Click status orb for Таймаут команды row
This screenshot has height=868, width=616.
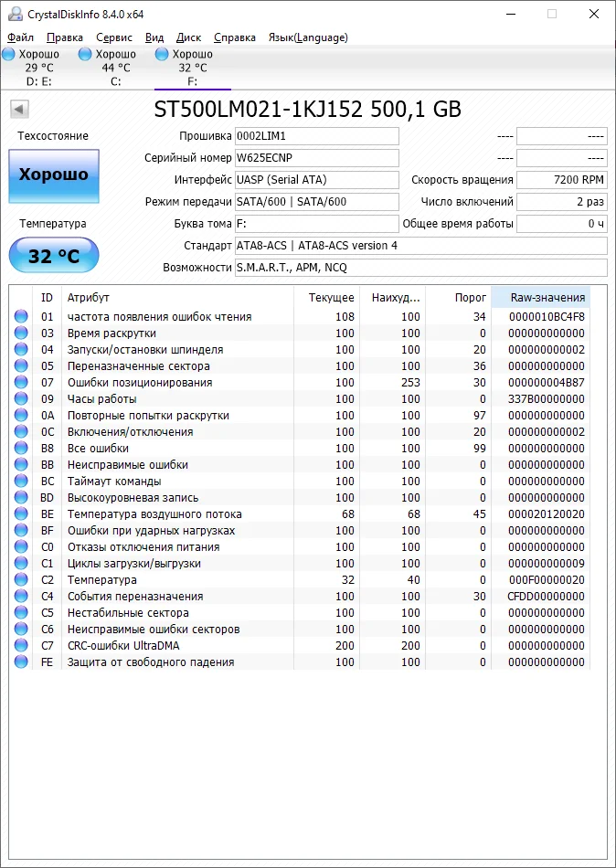tap(21, 481)
